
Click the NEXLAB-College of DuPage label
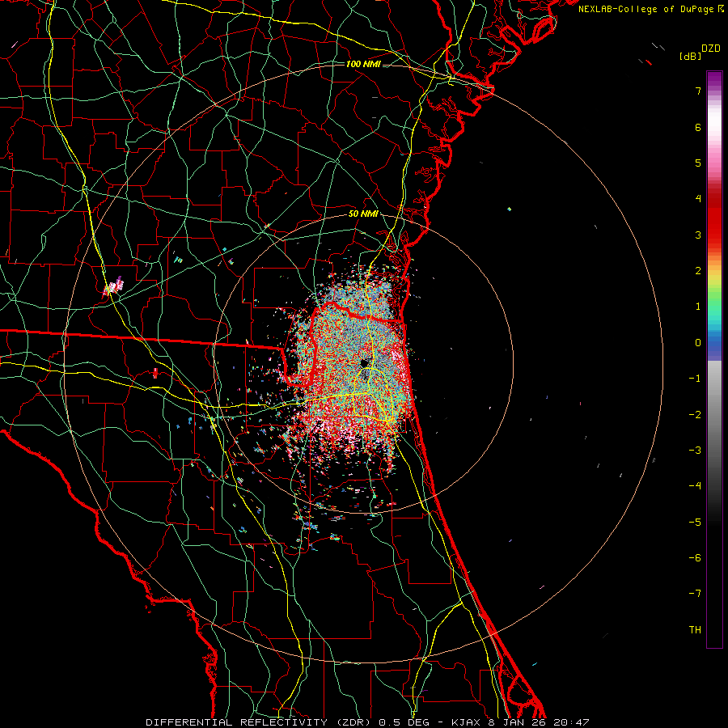(651, 9)
